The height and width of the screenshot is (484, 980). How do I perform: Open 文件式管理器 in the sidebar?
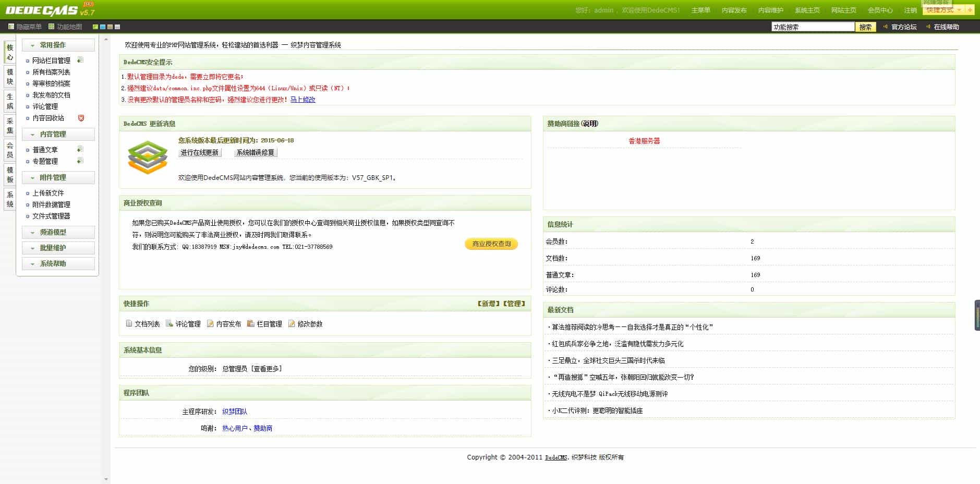point(51,216)
